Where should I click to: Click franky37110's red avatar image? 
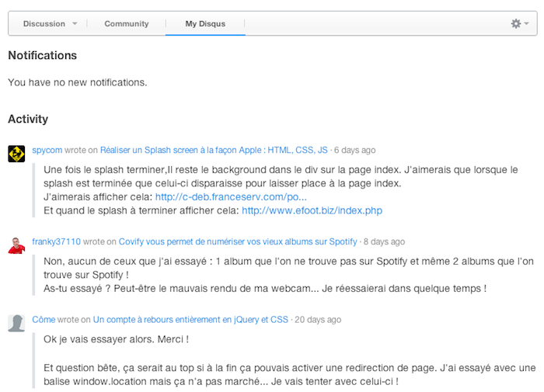(16, 245)
